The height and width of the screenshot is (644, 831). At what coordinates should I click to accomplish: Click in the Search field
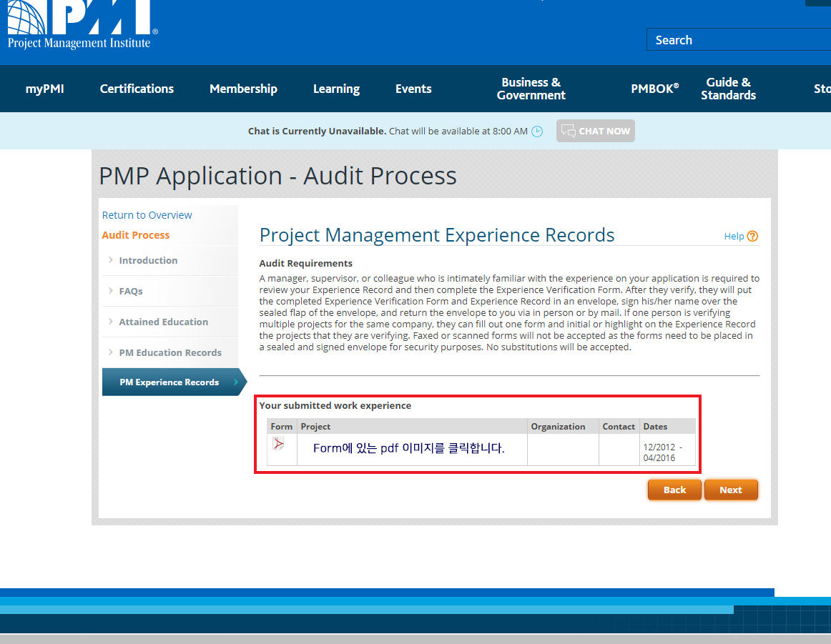[x=739, y=40]
